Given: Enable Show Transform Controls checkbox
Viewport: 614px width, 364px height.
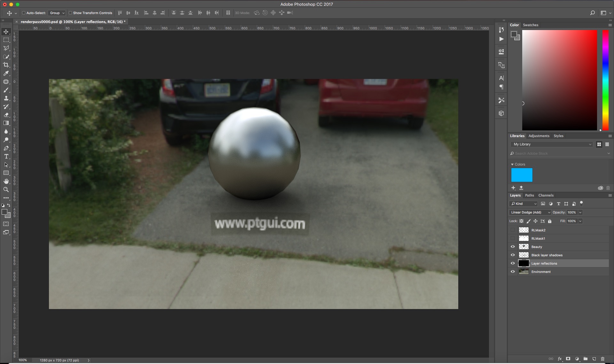Looking at the screenshot, I should coord(70,13).
